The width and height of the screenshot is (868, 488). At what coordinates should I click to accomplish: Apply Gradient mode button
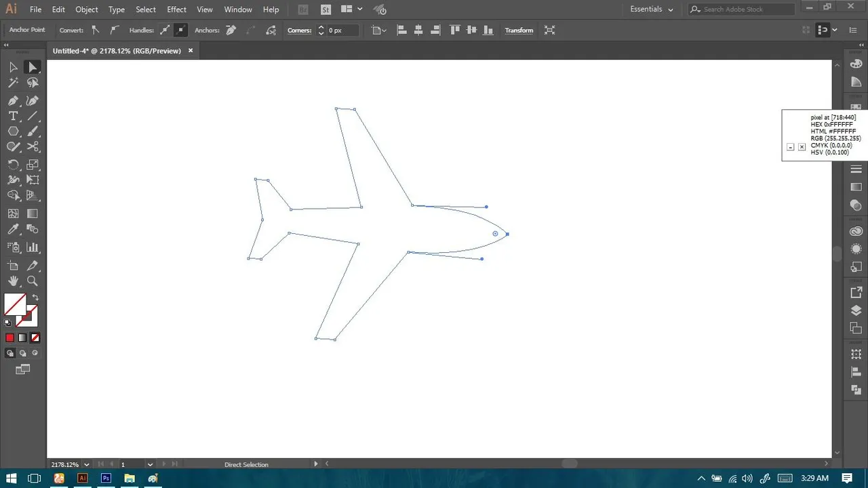[22, 338]
